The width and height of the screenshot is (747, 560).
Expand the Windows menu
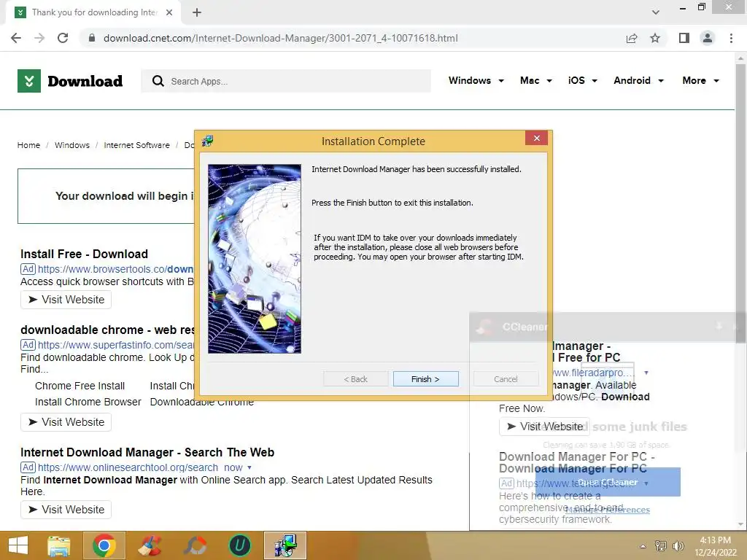click(x=476, y=80)
